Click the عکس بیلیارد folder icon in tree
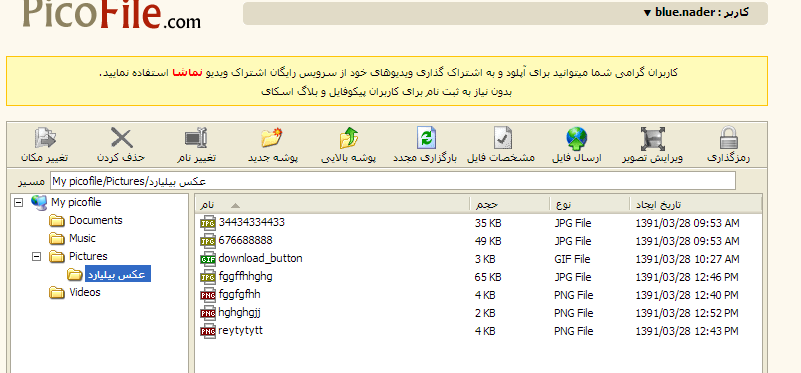This screenshot has width=801, height=373. 75,275
